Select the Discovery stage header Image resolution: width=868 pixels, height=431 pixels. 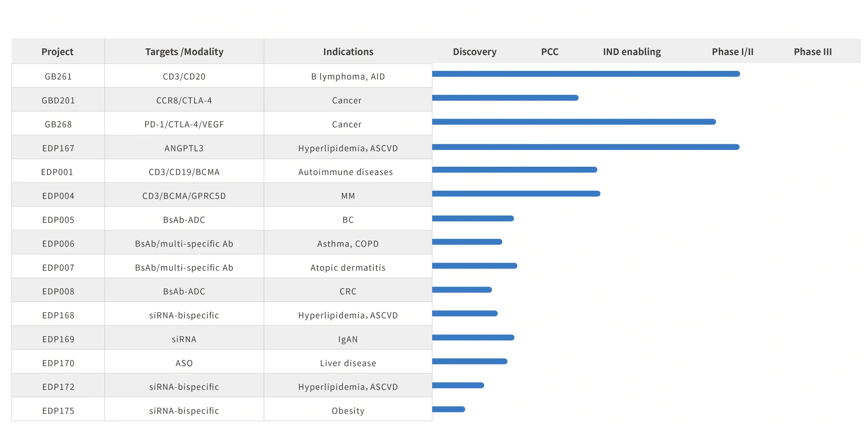474,52
